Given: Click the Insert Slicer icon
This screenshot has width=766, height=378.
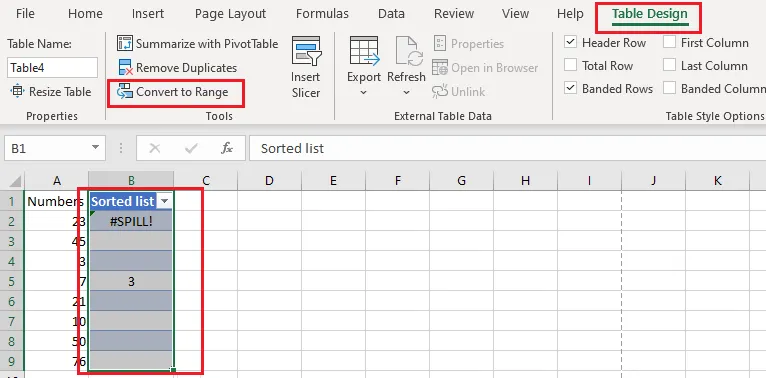Looking at the screenshot, I should [306, 51].
